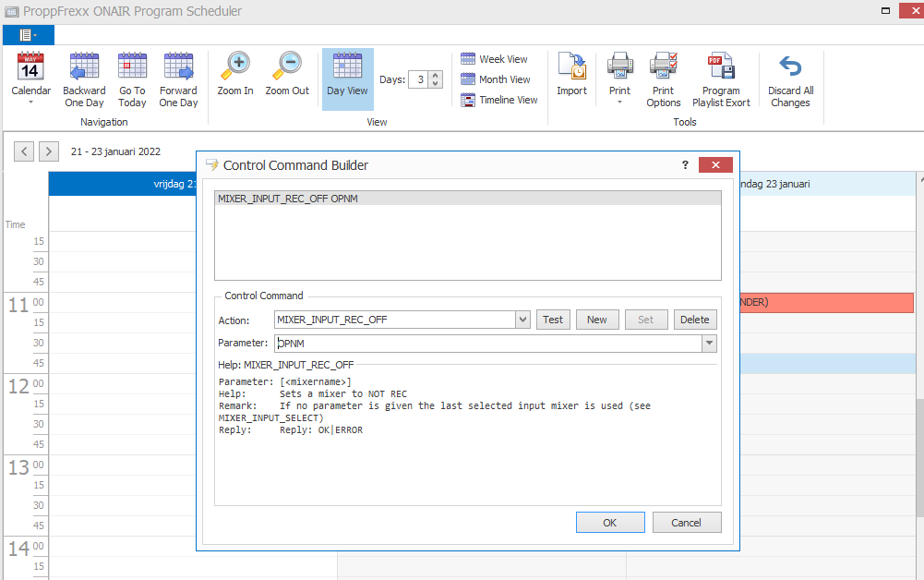Click OK in Control Command Builder
Image resolution: width=924 pixels, height=580 pixels.
(609, 523)
